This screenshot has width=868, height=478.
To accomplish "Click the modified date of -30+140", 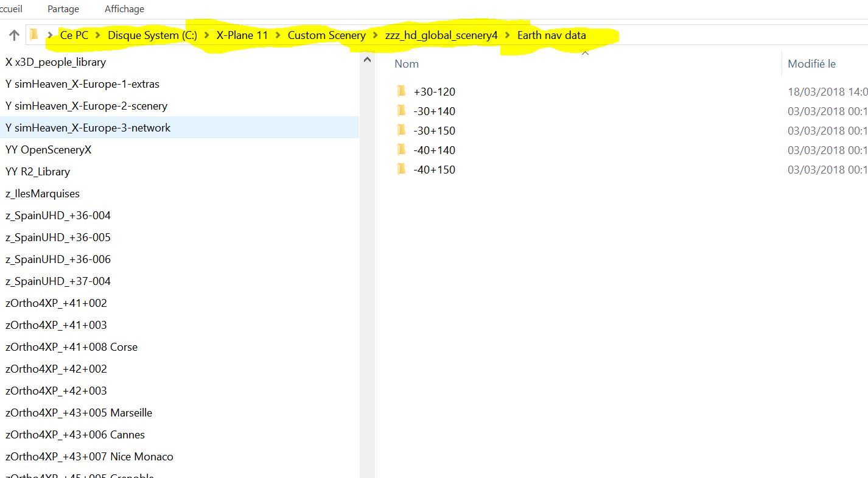I will pyautogui.click(x=828, y=111).
